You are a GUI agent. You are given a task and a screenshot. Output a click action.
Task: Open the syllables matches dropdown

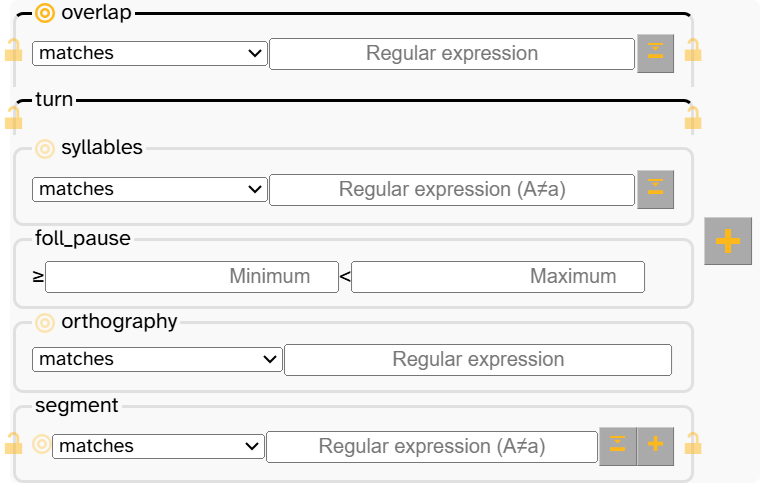tap(149, 189)
